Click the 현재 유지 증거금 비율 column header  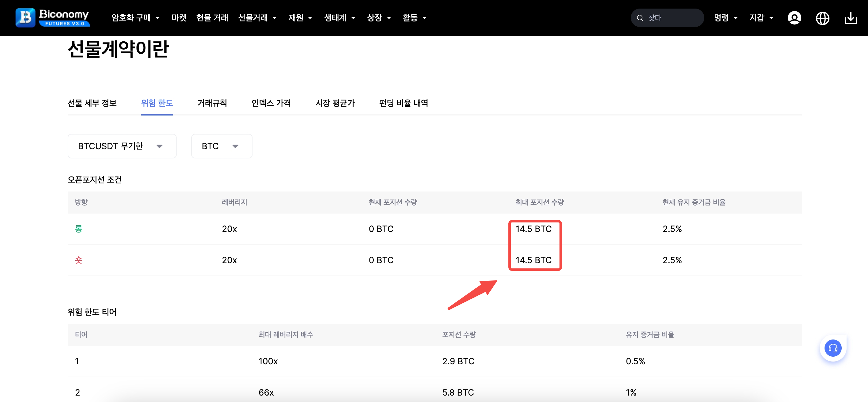[x=694, y=202]
